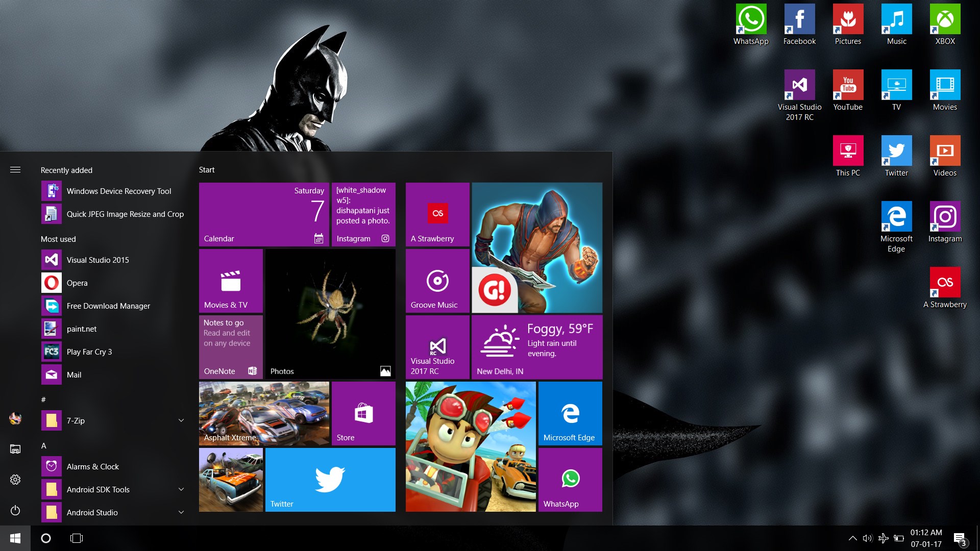Open Settings from the Start sidebar
980x551 pixels.
[x=15, y=479]
